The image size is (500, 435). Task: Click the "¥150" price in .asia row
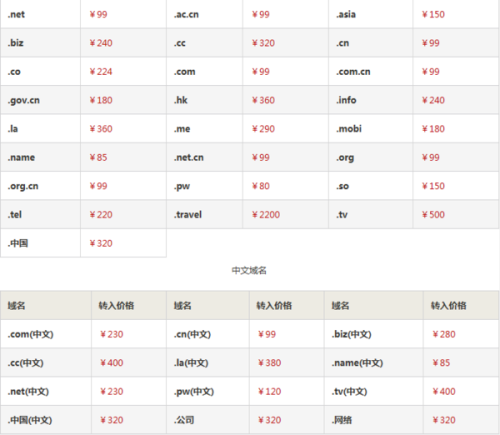(433, 14)
